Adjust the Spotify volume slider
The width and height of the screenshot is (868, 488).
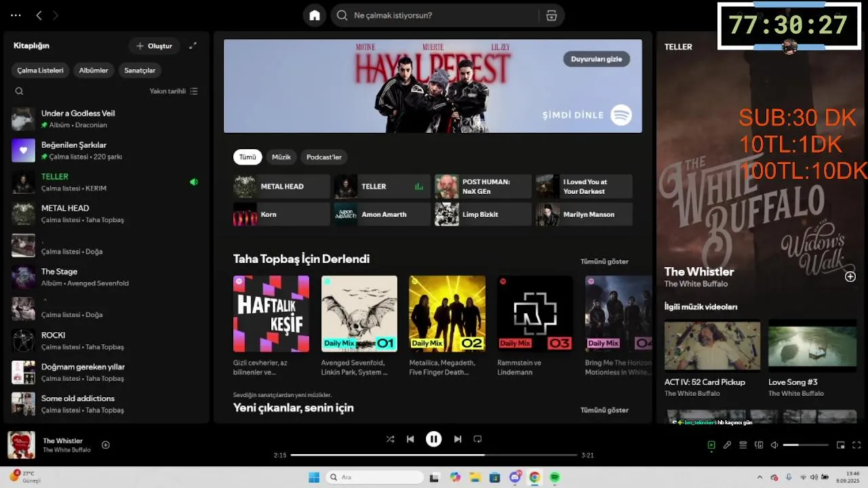806,445
